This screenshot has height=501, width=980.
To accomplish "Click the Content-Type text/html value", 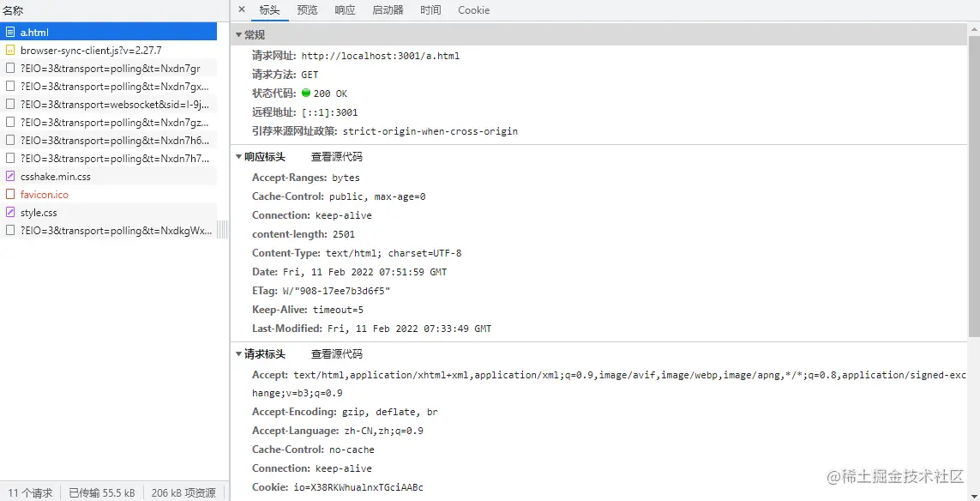I will point(394,253).
